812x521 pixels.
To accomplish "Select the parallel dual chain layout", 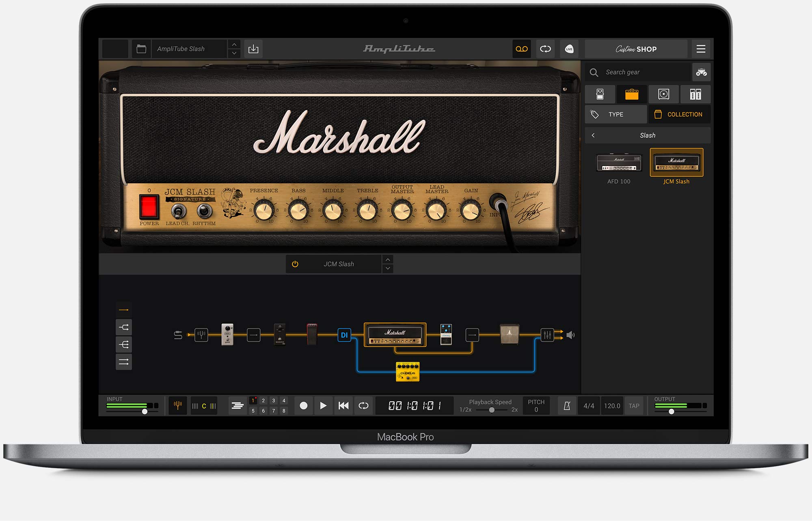I will (x=124, y=361).
